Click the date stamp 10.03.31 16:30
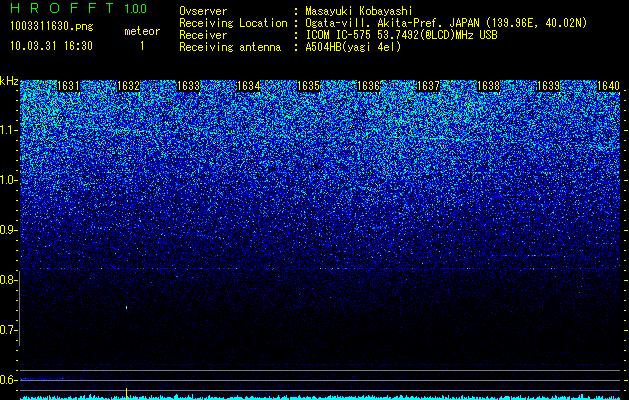The height and width of the screenshot is (400, 629). pos(51,46)
